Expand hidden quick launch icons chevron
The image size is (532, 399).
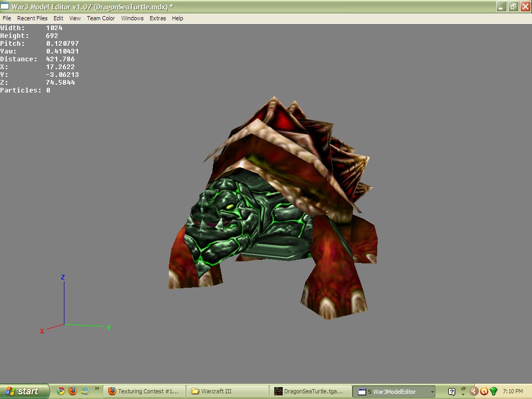point(97,389)
